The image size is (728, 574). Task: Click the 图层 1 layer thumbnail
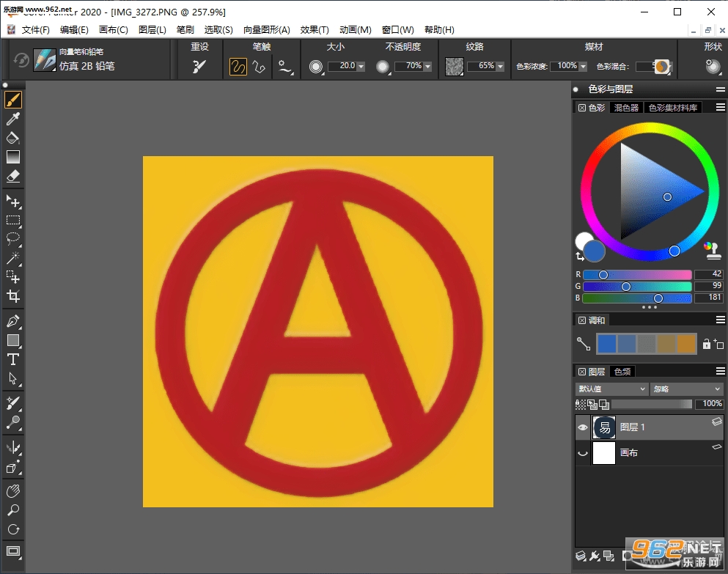[604, 427]
